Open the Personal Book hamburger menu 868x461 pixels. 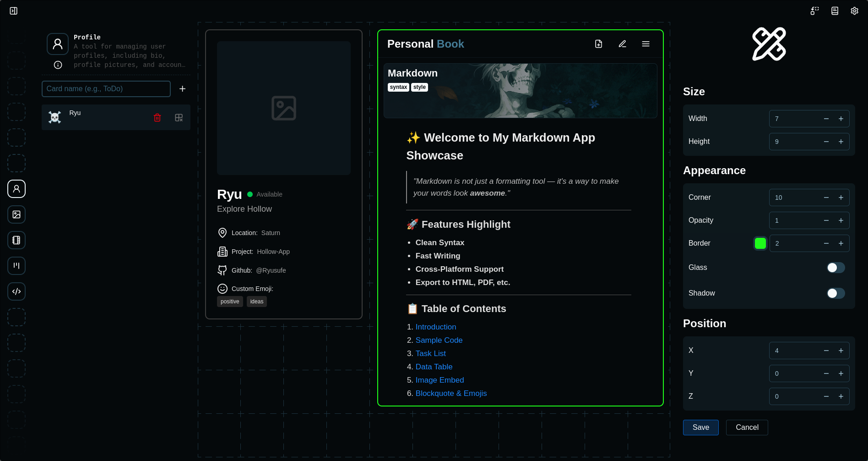646,44
